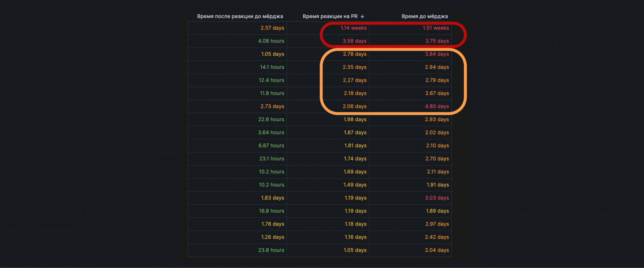Click the 2.04 days value

437,250
